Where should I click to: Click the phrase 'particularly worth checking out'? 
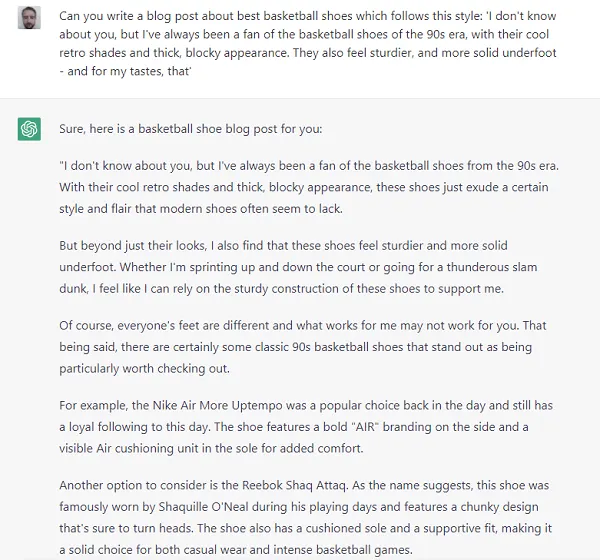click(144, 369)
